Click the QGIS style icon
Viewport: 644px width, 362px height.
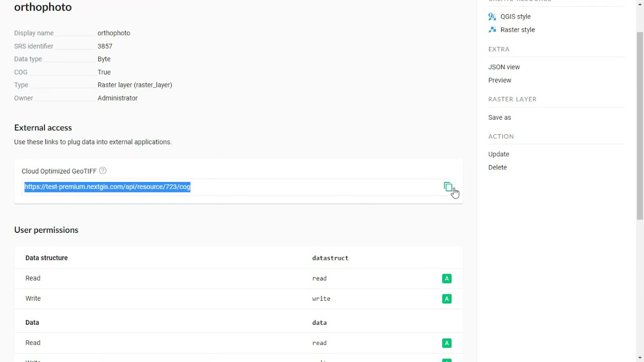[x=492, y=17]
